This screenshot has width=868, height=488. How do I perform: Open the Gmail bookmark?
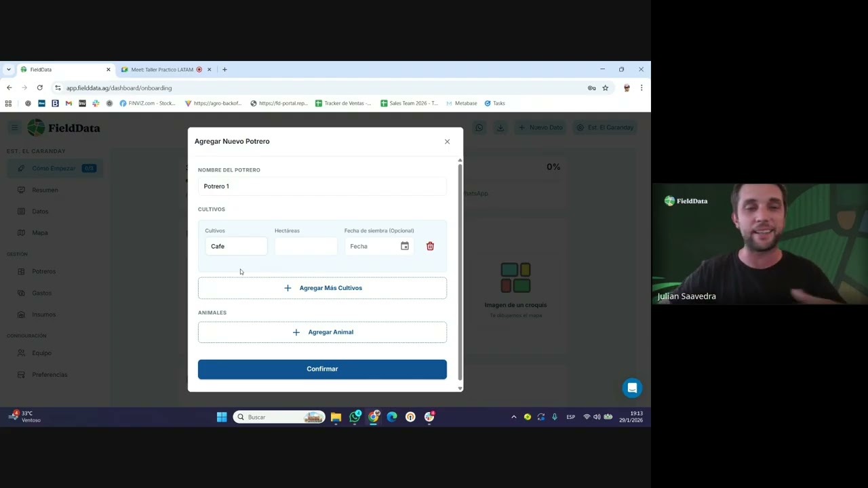68,103
